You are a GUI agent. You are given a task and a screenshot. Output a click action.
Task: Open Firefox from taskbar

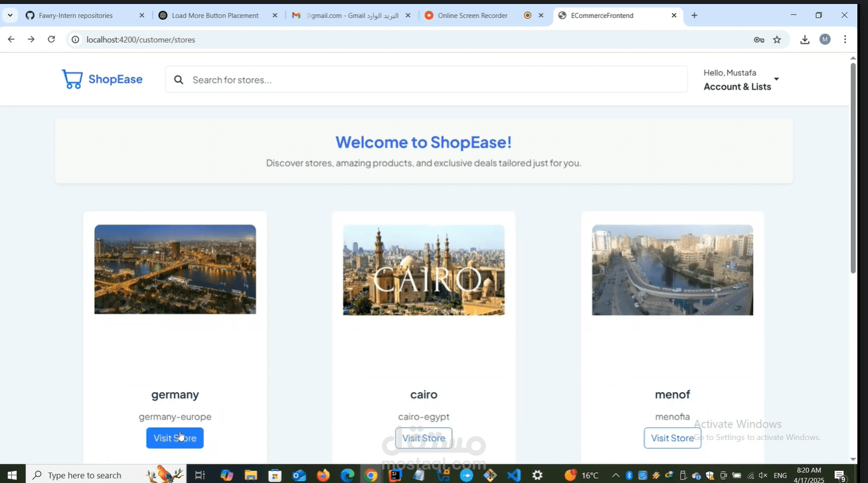point(323,475)
